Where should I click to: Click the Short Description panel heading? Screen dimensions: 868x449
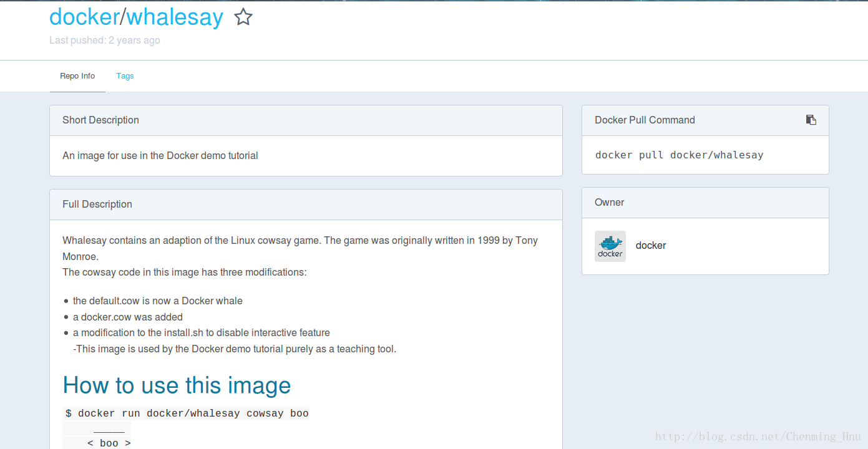click(100, 120)
